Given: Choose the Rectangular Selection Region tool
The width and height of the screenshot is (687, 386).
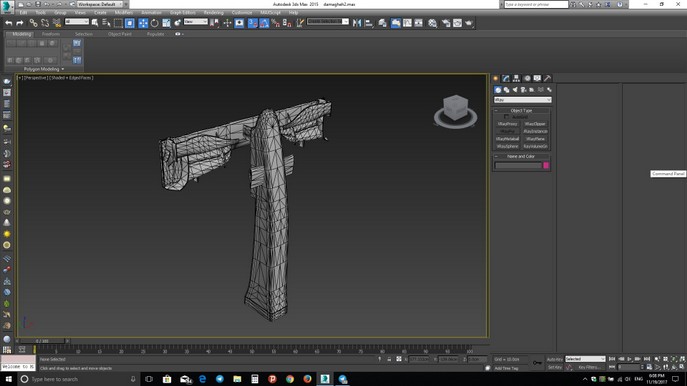Looking at the screenshot, I should 118,23.
